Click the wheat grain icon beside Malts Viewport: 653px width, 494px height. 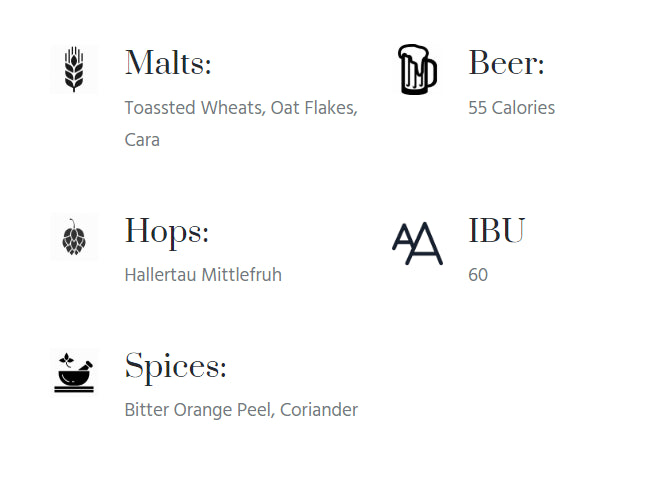74,69
